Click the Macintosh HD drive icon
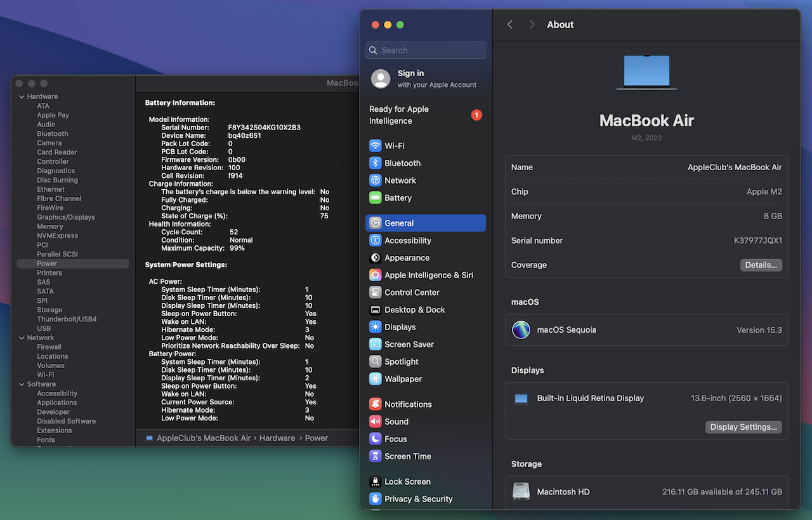This screenshot has width=812, height=520. pos(521,492)
